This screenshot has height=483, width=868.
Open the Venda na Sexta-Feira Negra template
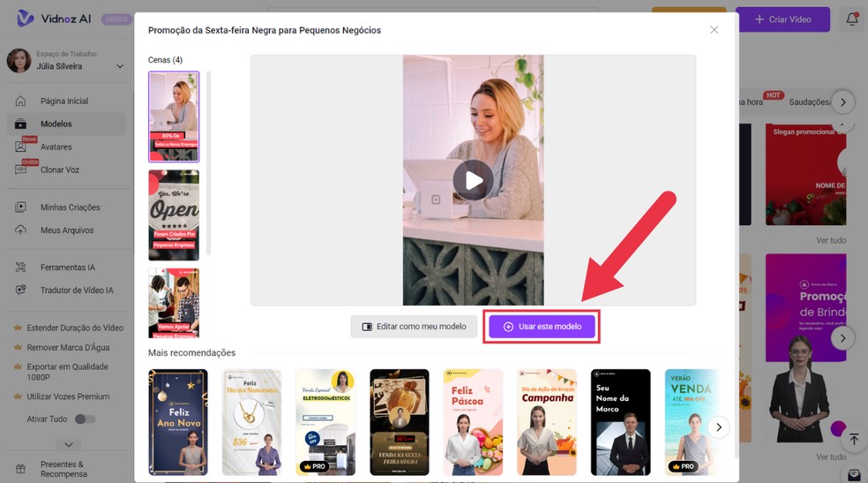400,422
